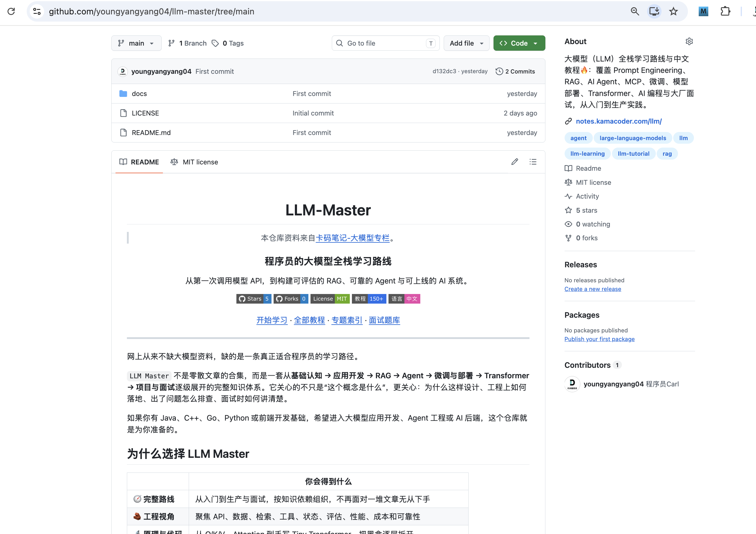This screenshot has width=756, height=534.
Task: Click the License MIT badge
Action: coord(330,298)
